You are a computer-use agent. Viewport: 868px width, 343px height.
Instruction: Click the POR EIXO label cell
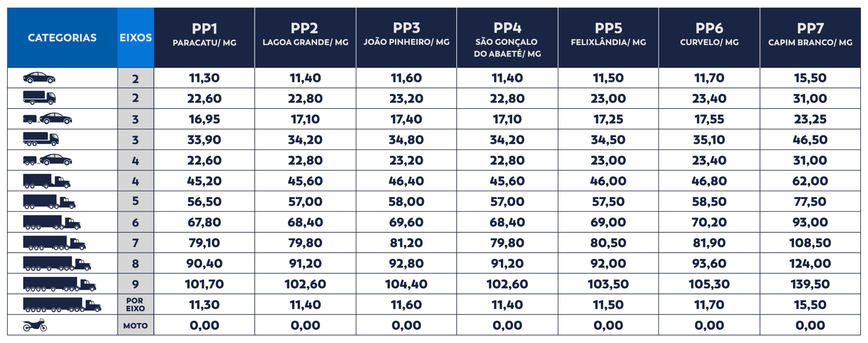pos(136,305)
